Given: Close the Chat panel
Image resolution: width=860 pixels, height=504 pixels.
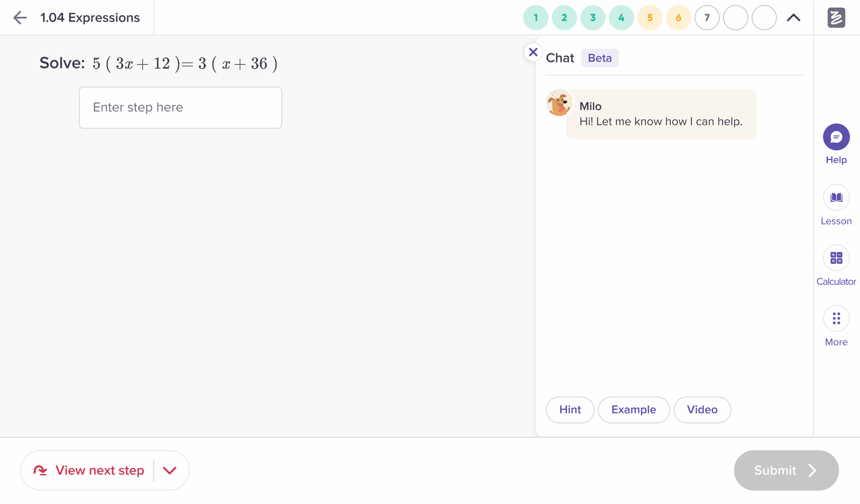Looking at the screenshot, I should tap(533, 52).
